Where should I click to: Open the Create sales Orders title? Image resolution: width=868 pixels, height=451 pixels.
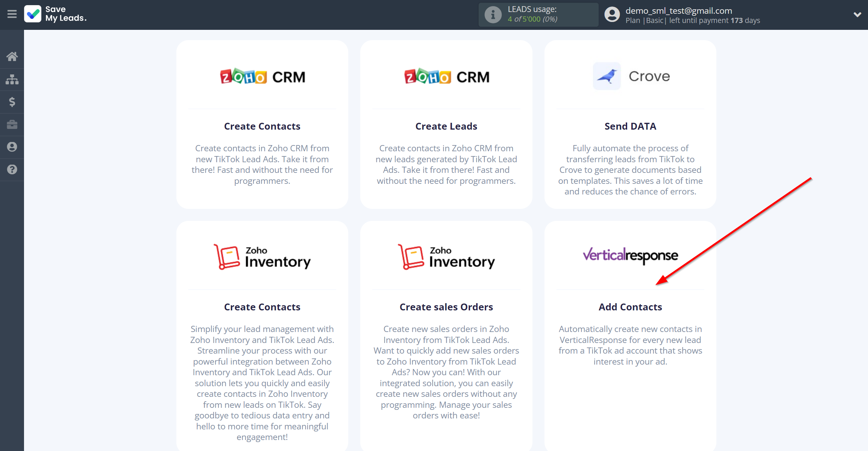pos(446,307)
